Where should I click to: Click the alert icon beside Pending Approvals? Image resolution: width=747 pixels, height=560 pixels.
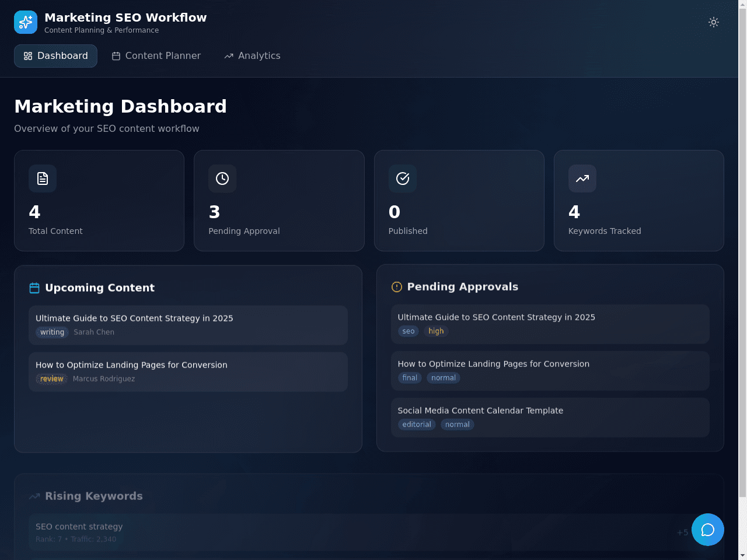point(397,287)
